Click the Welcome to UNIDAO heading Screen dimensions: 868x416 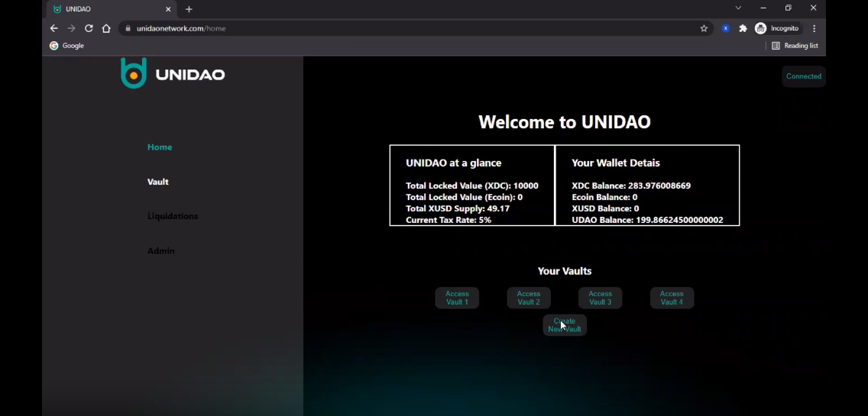(x=564, y=121)
